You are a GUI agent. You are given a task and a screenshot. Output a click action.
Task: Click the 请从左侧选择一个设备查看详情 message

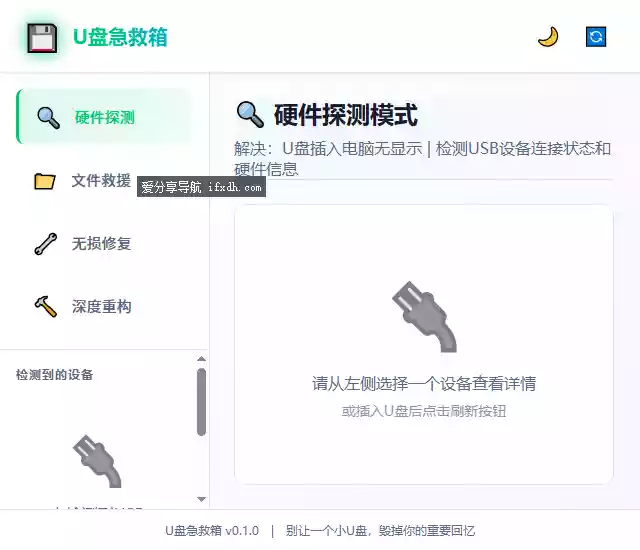pyautogui.click(x=424, y=384)
